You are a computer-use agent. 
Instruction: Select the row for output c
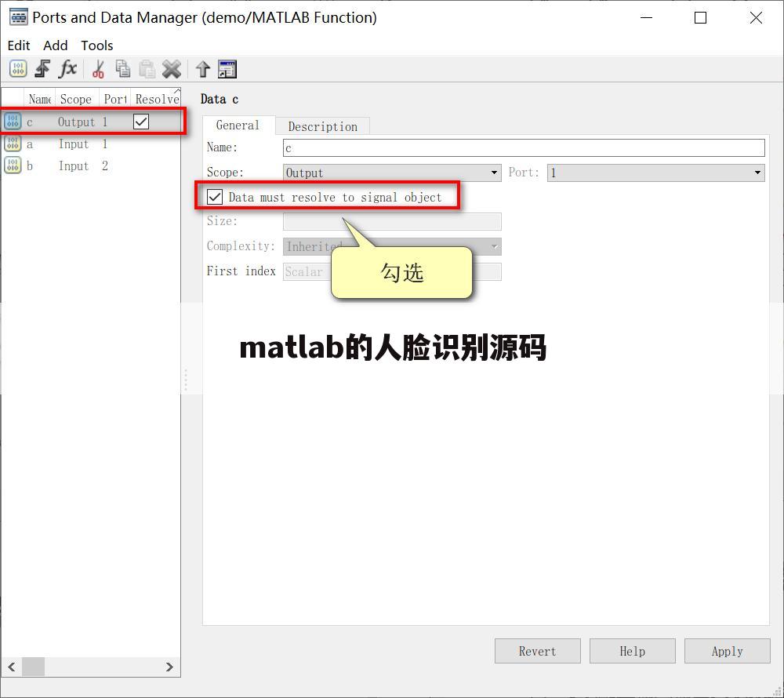[90, 122]
